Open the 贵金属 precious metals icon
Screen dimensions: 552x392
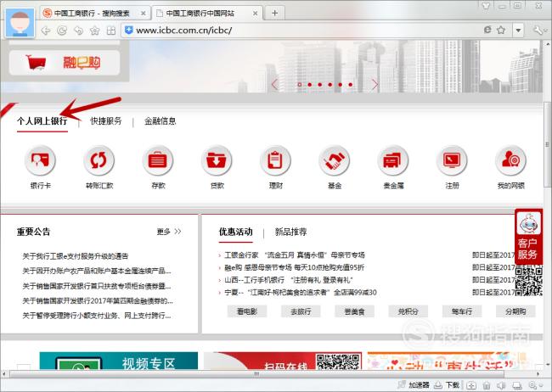[x=393, y=160]
